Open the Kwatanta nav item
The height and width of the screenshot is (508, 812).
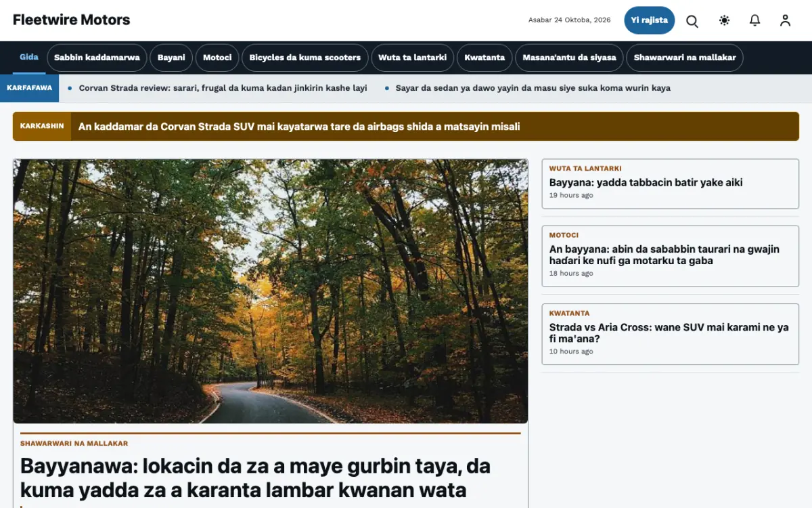coord(484,58)
